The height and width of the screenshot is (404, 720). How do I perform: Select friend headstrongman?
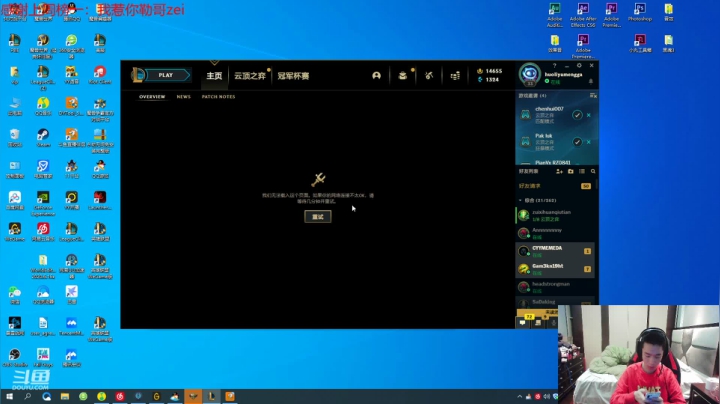click(555, 287)
